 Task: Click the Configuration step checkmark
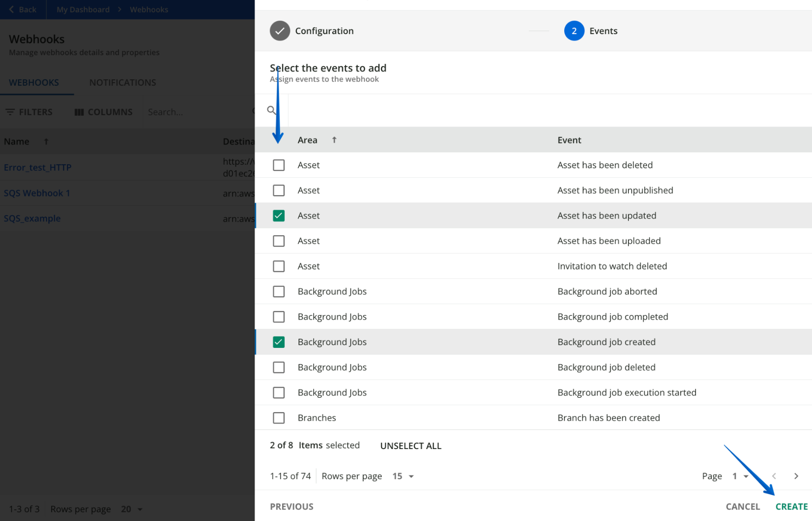[279, 30]
